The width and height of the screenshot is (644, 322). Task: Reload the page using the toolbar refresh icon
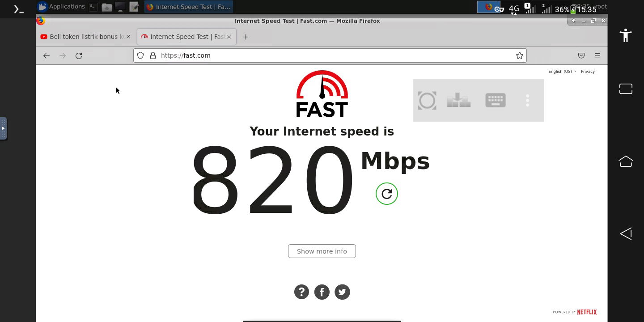click(x=79, y=55)
